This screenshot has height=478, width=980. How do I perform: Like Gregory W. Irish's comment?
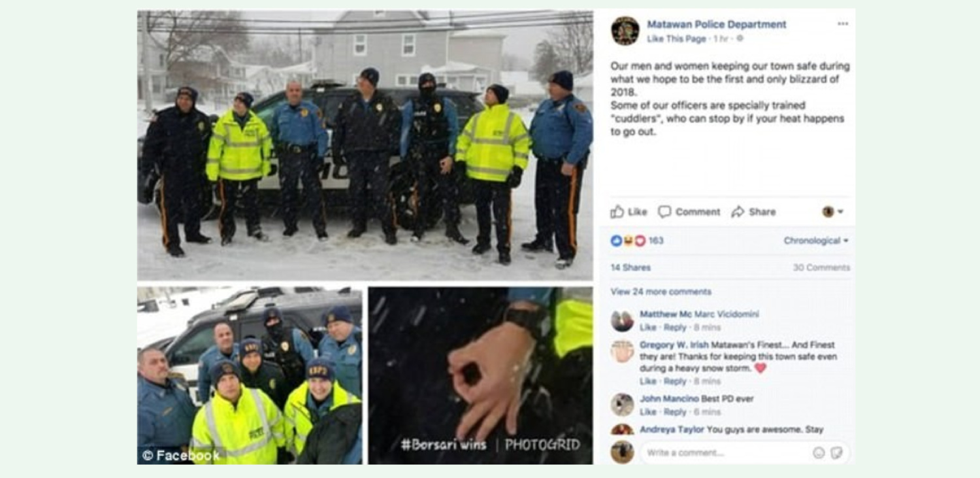point(647,381)
